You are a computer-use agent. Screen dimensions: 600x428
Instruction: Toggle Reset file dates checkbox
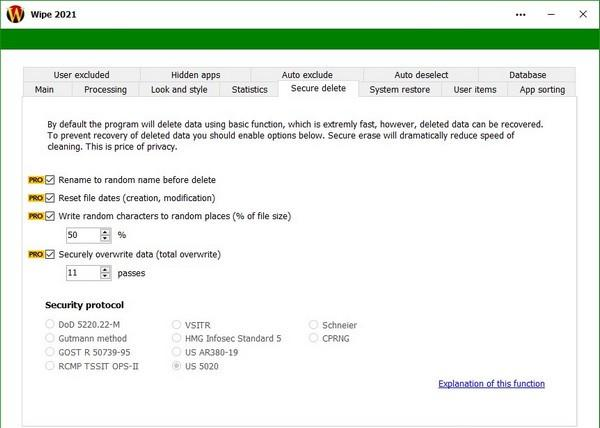point(50,198)
